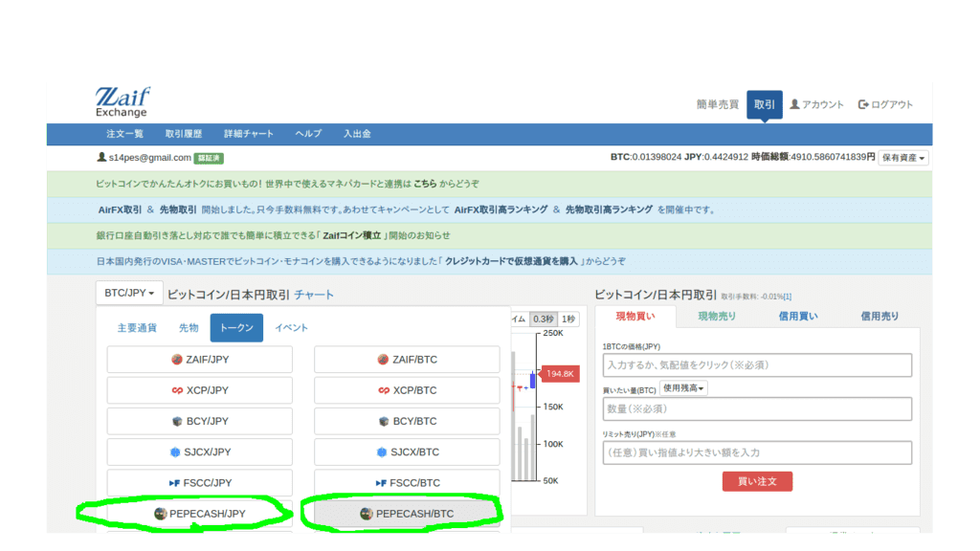
Task: Click the 1BTC price input field
Action: tap(757, 365)
